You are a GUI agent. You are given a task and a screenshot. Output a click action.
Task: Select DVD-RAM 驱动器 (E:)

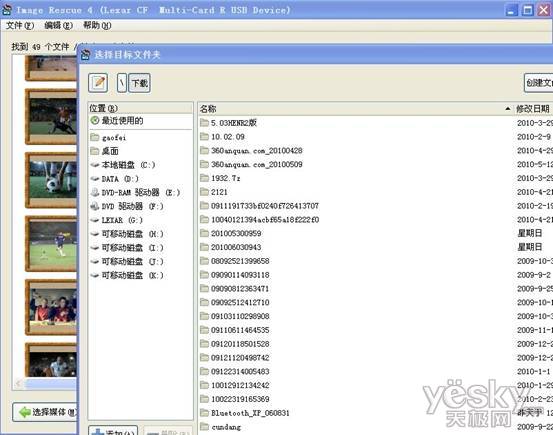(141, 193)
